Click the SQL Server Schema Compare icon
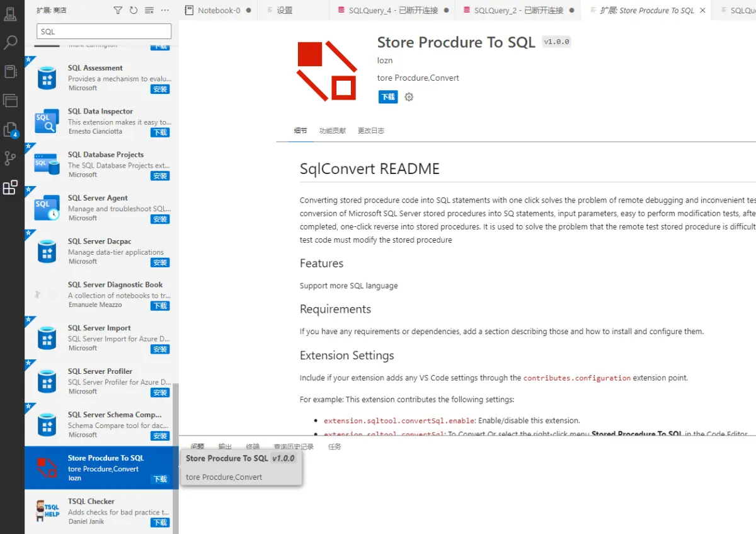 47,425
